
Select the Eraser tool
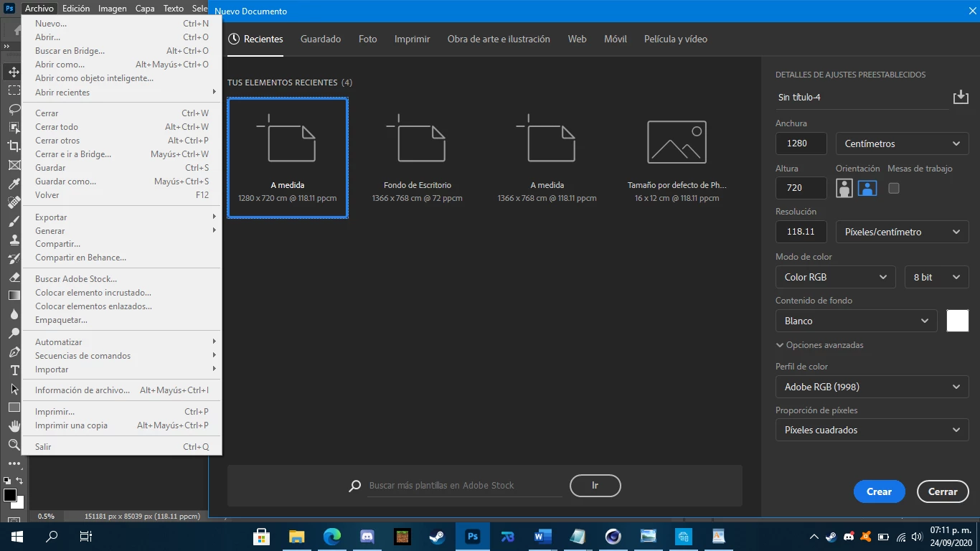coord(14,277)
